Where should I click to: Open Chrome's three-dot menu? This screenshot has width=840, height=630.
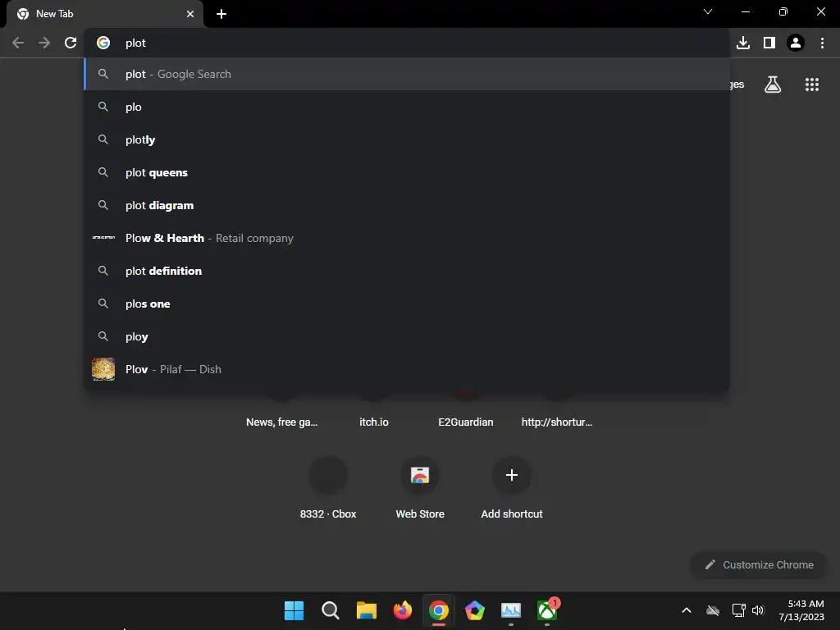click(x=822, y=43)
